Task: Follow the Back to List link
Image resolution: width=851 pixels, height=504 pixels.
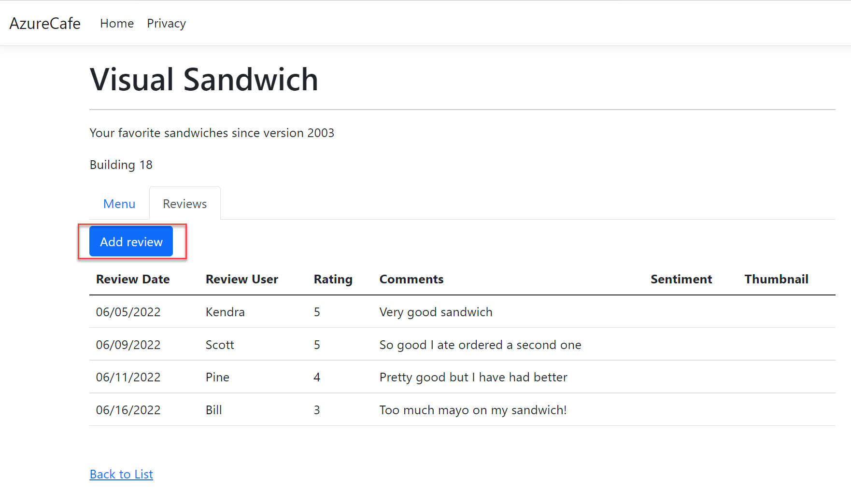Action: 121,474
